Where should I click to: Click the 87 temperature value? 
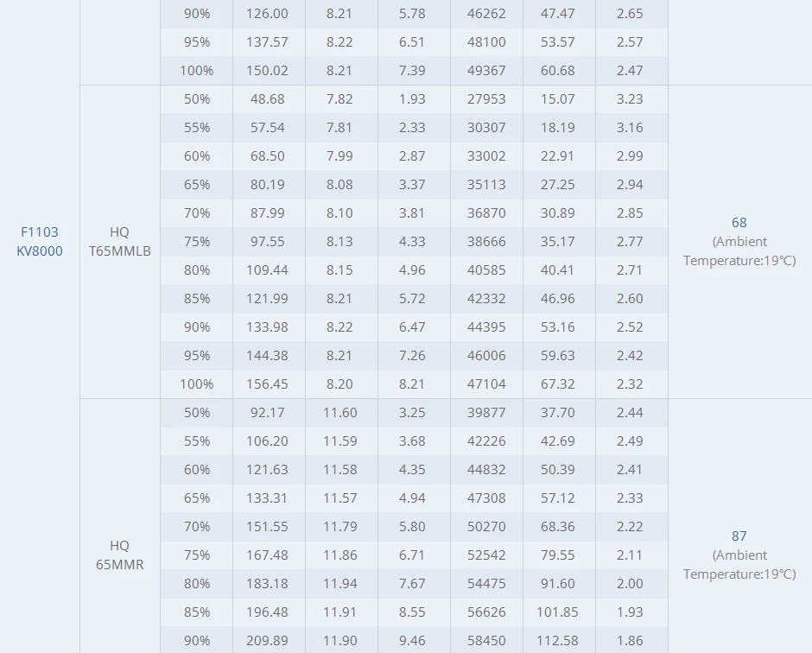[739, 536]
